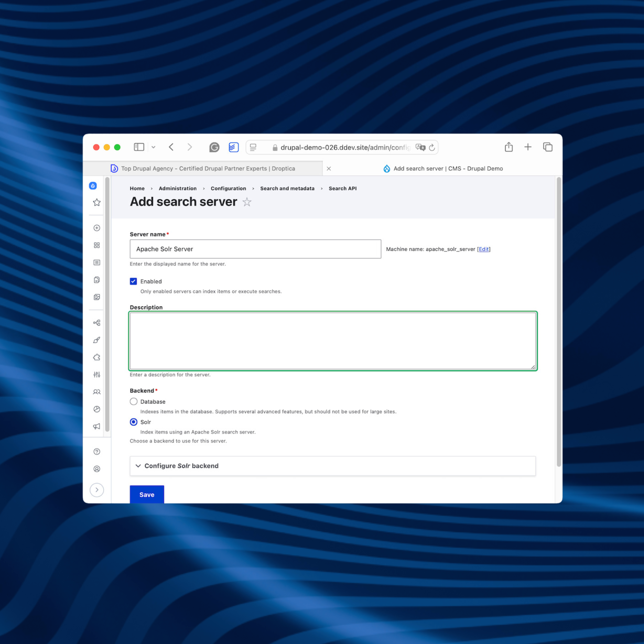Open Extend via the puzzle piece icon
The height and width of the screenshot is (644, 644).
(x=96, y=357)
